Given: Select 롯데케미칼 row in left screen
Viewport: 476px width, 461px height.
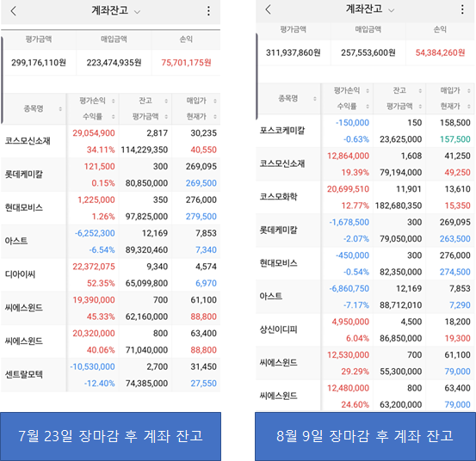Looking at the screenshot, I should tap(110, 175).
